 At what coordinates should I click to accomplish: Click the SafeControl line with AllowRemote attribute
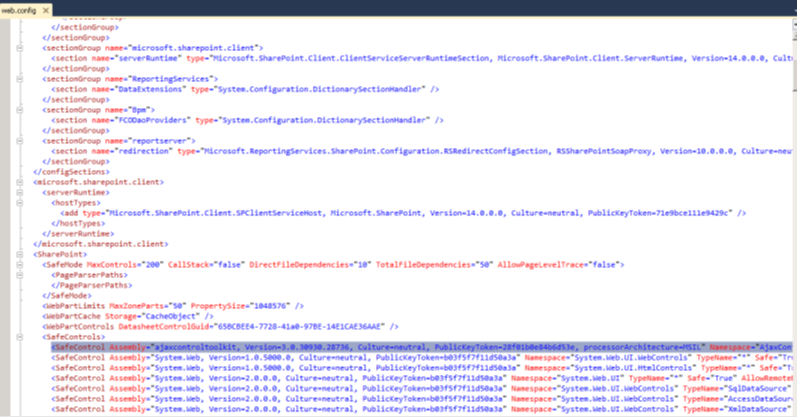[x=421, y=378]
